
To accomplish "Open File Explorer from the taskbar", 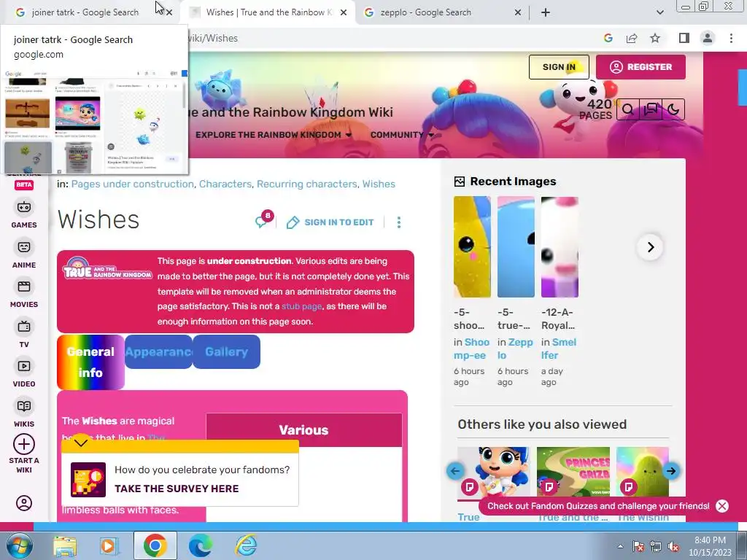I will click(x=65, y=545).
